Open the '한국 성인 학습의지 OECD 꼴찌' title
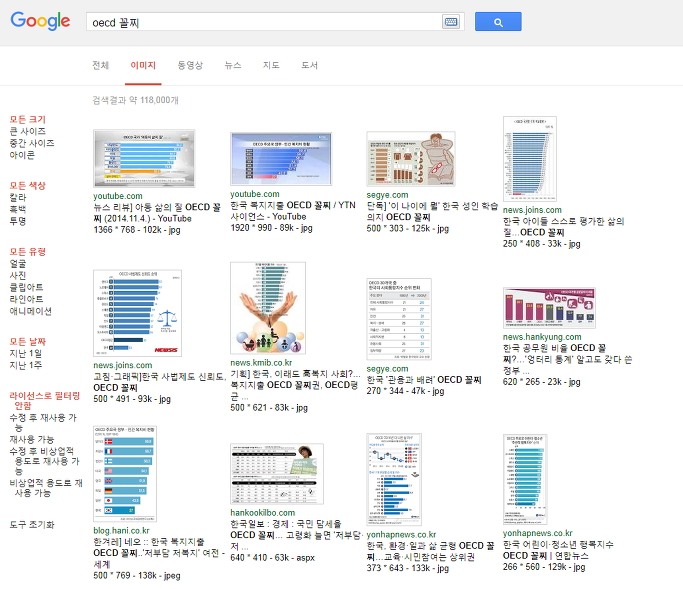The height and width of the screenshot is (589, 683). (432, 211)
